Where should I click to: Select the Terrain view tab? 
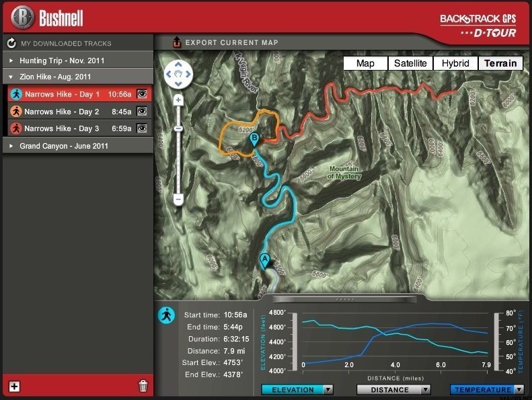pyautogui.click(x=500, y=63)
